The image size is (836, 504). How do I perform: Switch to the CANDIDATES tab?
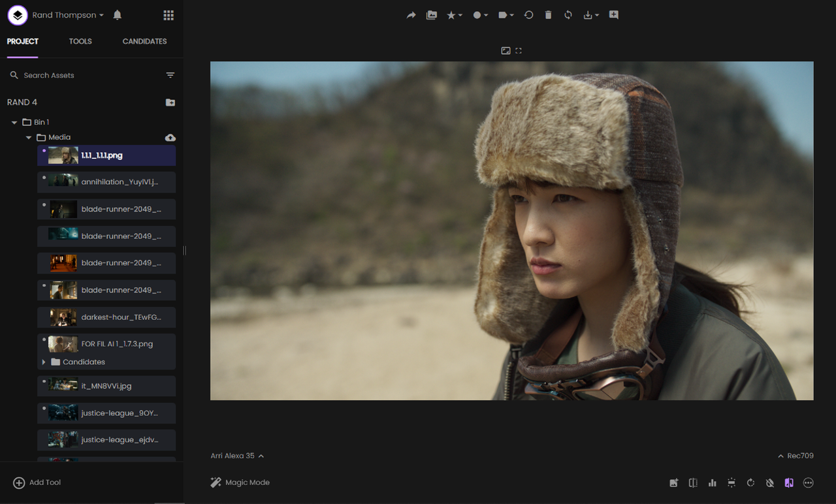(x=144, y=41)
